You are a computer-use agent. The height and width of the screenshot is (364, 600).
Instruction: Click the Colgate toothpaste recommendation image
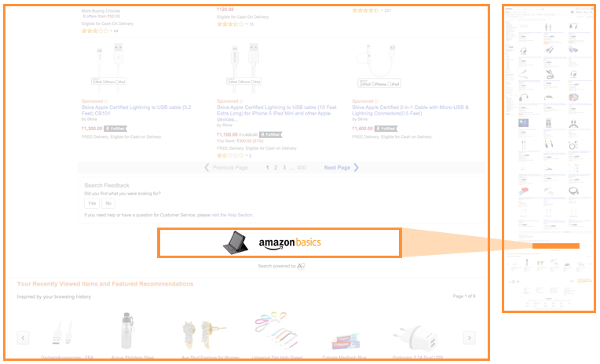[345, 341]
